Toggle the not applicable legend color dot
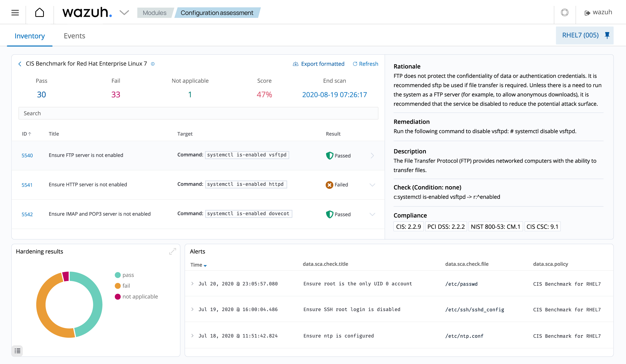The height and width of the screenshot is (364, 626). pyautogui.click(x=118, y=297)
